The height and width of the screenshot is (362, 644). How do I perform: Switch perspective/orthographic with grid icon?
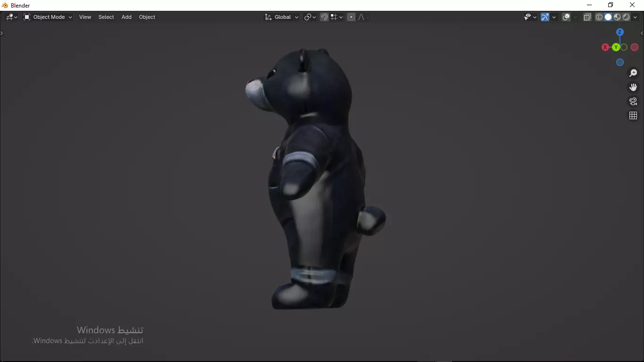tap(633, 115)
